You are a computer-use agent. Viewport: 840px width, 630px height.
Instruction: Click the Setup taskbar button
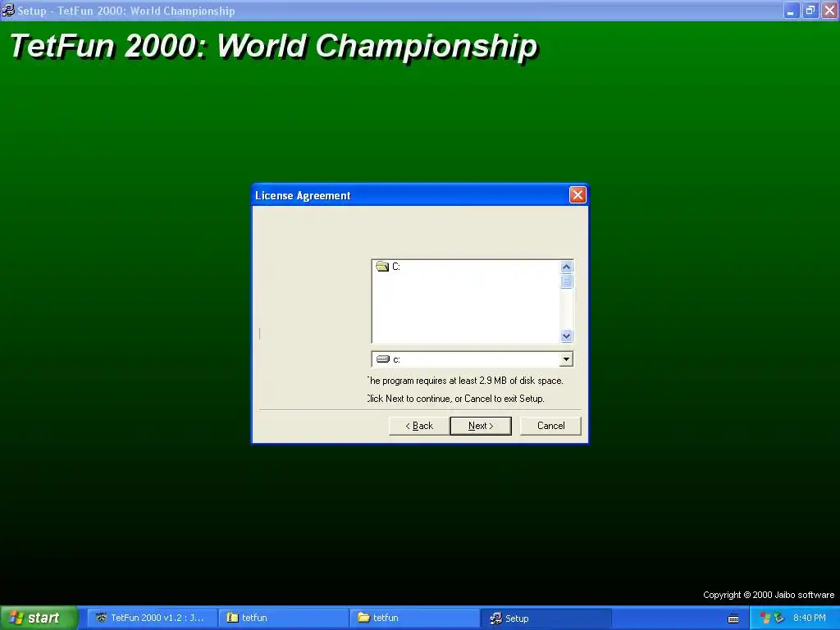[x=546, y=618]
